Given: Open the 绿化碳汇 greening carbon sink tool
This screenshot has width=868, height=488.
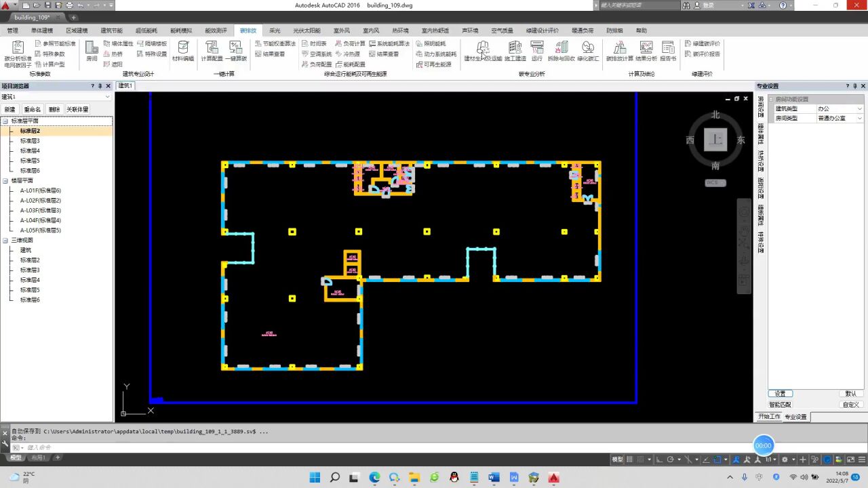Looking at the screenshot, I should pyautogui.click(x=588, y=51).
